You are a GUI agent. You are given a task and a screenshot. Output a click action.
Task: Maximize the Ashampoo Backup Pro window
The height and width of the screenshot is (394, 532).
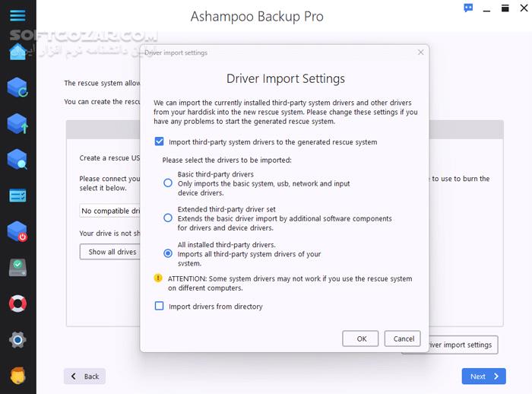pyautogui.click(x=505, y=8)
